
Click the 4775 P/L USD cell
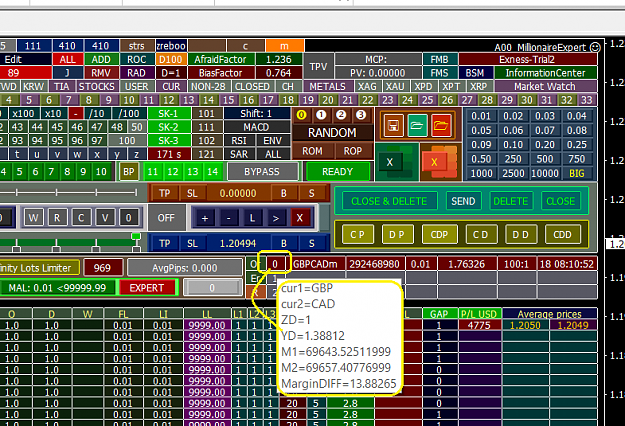[x=479, y=325]
